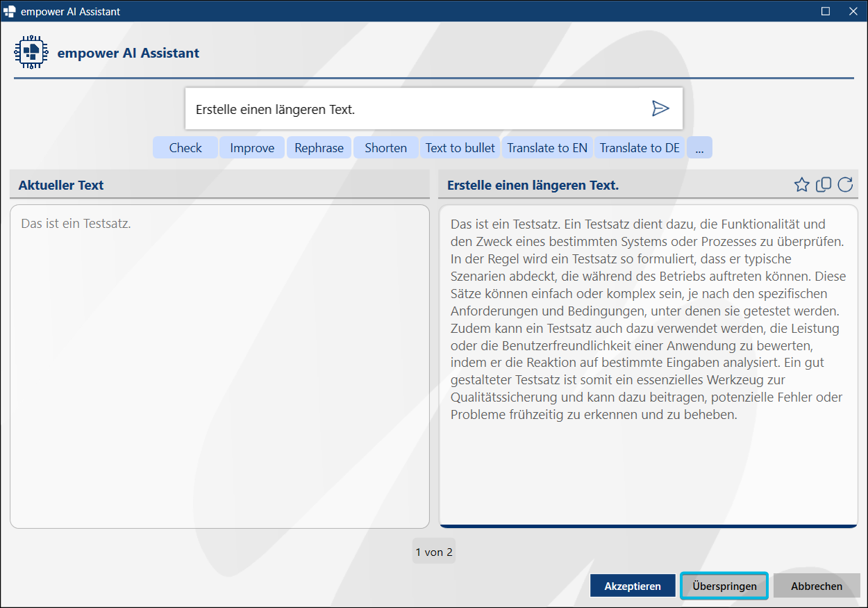Send the prompt with the paper-plane icon

click(660, 108)
